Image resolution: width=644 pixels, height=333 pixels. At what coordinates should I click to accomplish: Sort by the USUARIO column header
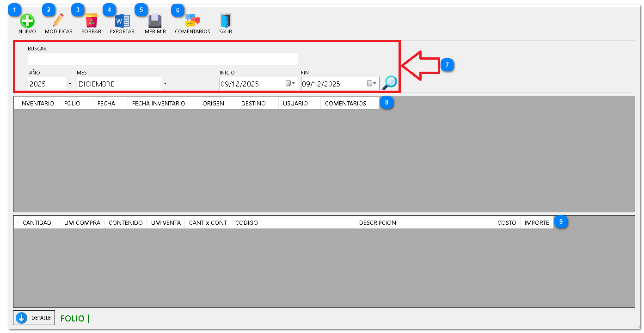tap(295, 104)
